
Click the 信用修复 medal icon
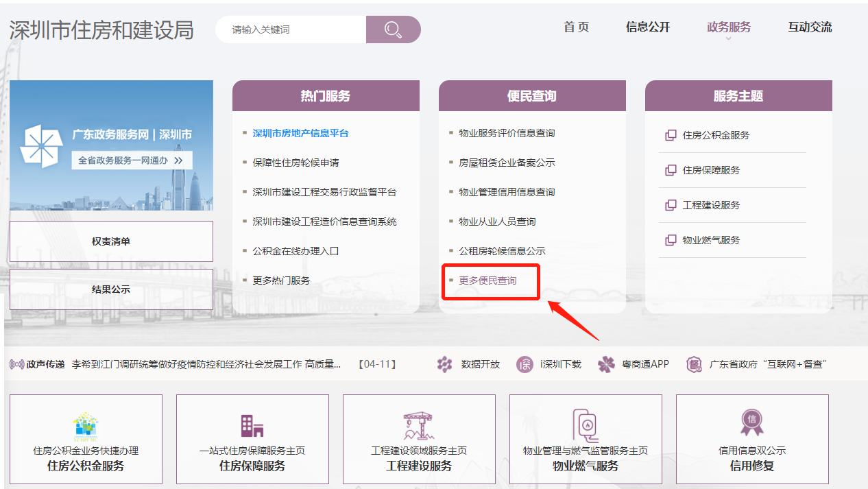coord(752,422)
